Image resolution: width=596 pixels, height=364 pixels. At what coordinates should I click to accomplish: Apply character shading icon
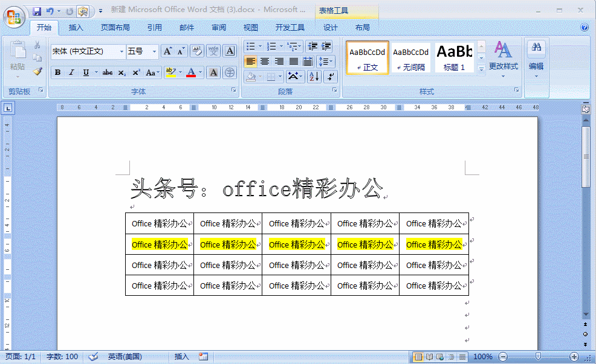click(213, 72)
